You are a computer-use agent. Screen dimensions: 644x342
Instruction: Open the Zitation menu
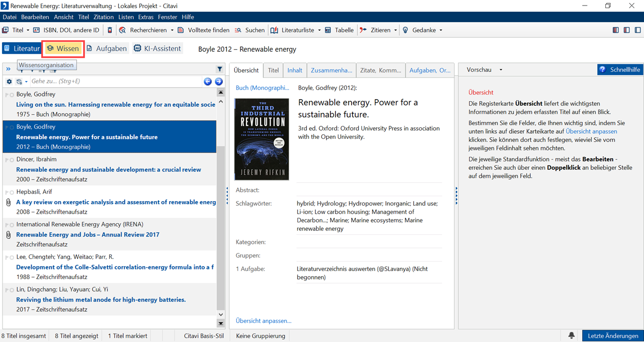coord(104,17)
